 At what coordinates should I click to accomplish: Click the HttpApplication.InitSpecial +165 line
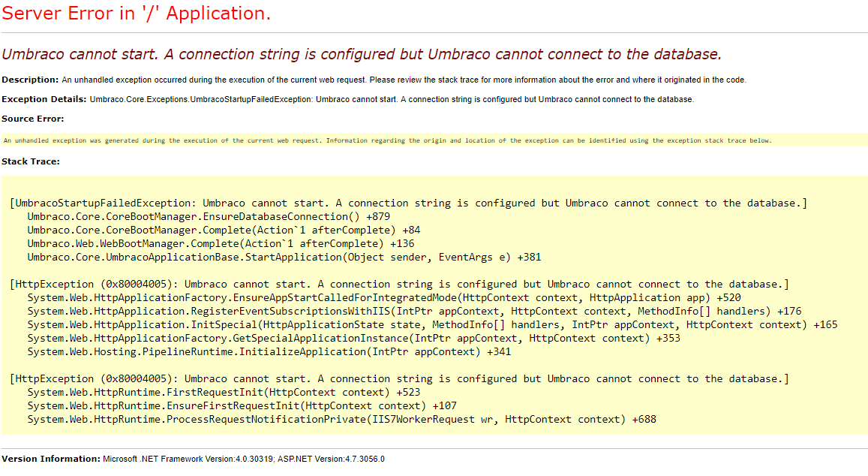[x=432, y=325]
